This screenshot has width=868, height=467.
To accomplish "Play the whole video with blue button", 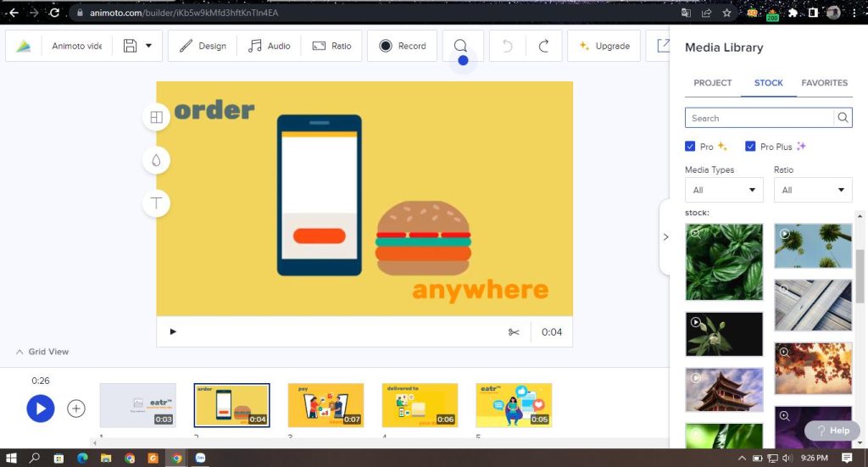I will pyautogui.click(x=41, y=409).
